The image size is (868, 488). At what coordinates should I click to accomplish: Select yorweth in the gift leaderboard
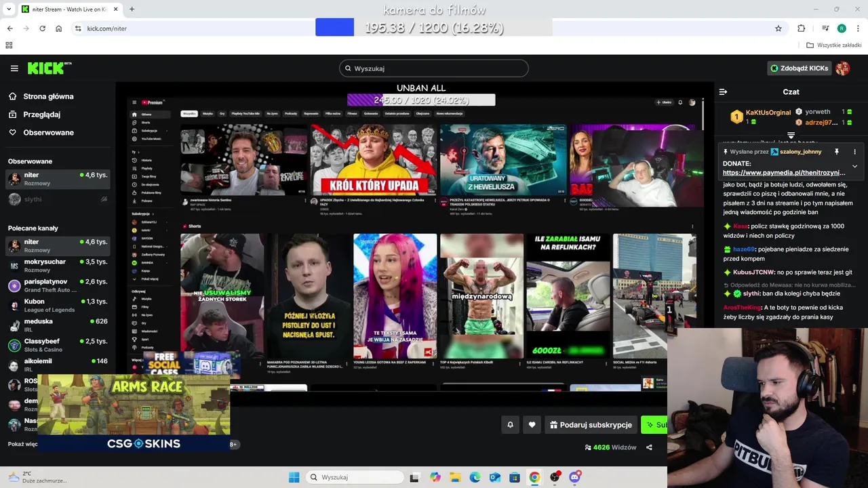click(x=818, y=112)
